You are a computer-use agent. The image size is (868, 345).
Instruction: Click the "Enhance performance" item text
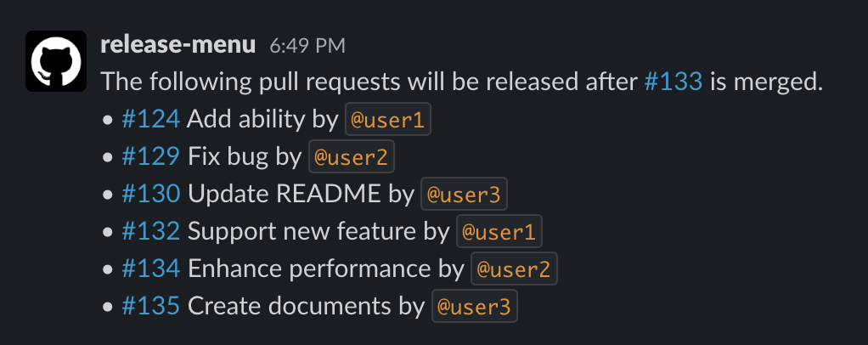point(309,269)
